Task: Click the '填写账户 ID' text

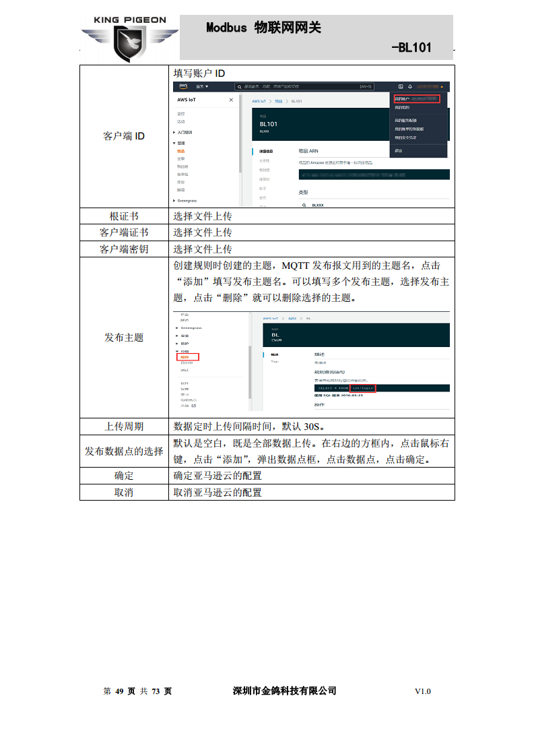Action: pyautogui.click(x=199, y=73)
